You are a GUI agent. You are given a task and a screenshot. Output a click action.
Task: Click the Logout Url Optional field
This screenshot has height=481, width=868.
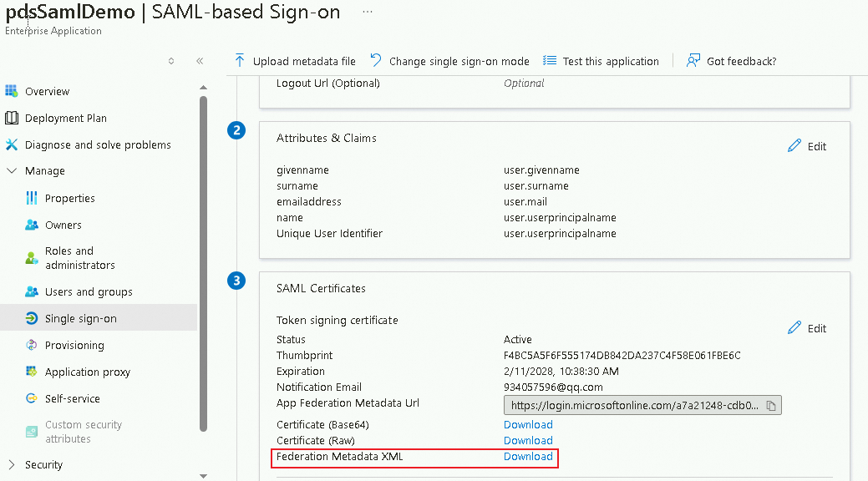click(x=524, y=83)
